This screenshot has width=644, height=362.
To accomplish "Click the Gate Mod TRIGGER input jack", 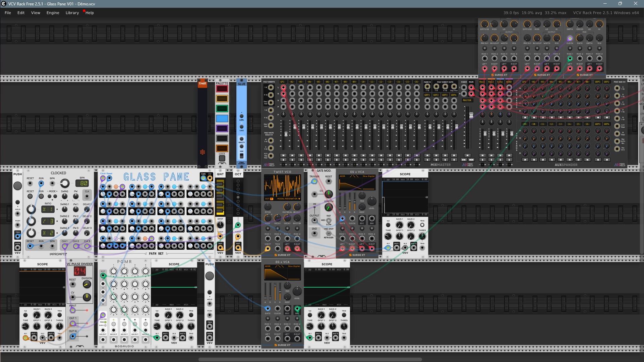I will point(314,181).
